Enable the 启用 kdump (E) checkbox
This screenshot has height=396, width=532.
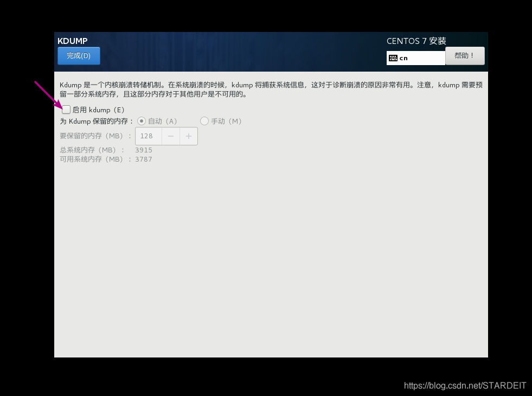click(x=66, y=110)
